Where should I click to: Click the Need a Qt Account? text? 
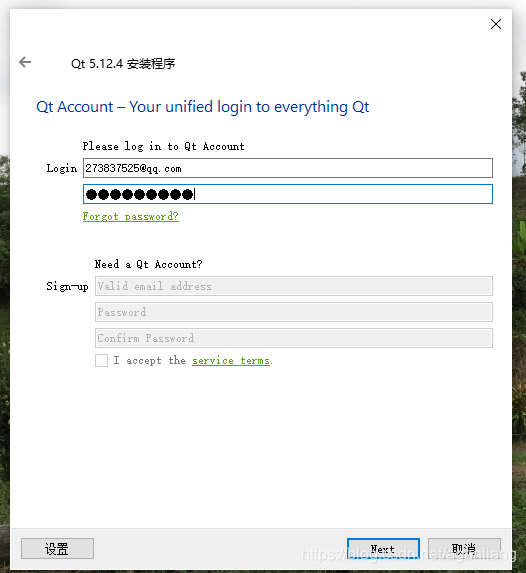click(148, 264)
